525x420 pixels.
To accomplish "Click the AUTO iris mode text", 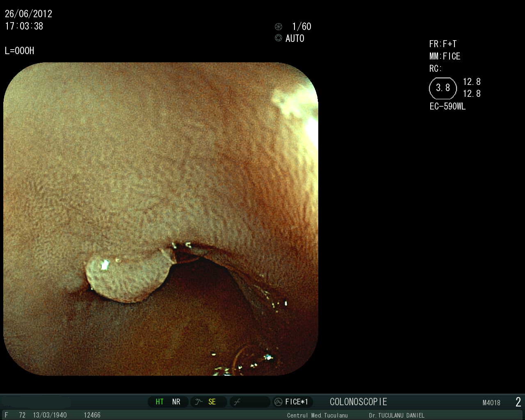I will pyautogui.click(x=295, y=39).
